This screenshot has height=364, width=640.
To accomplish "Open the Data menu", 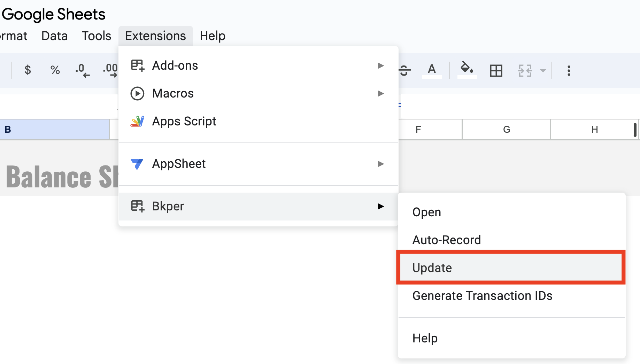I will 54,36.
